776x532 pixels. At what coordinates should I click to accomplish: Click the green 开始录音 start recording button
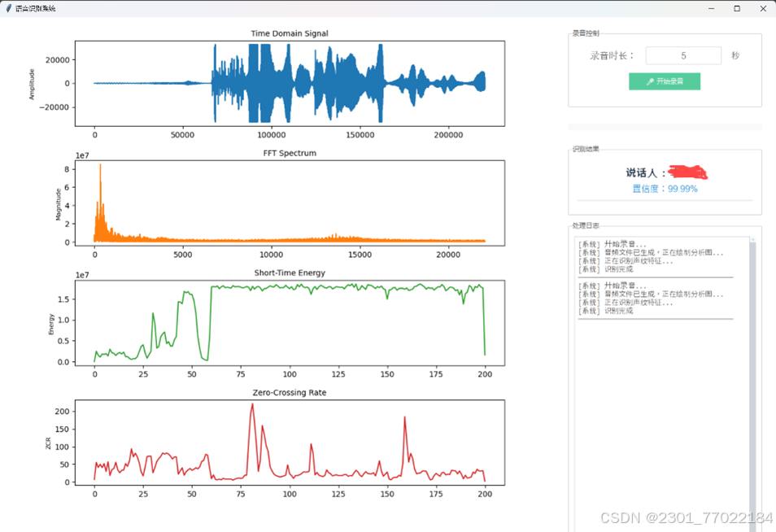click(664, 81)
